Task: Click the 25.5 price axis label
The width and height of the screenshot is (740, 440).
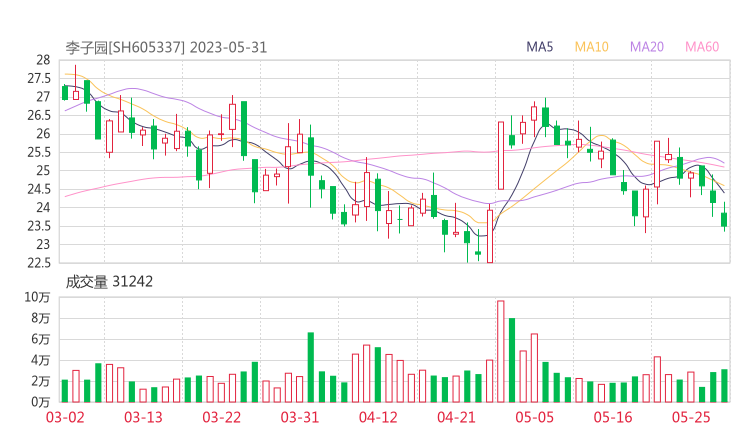Action: pos(39,152)
